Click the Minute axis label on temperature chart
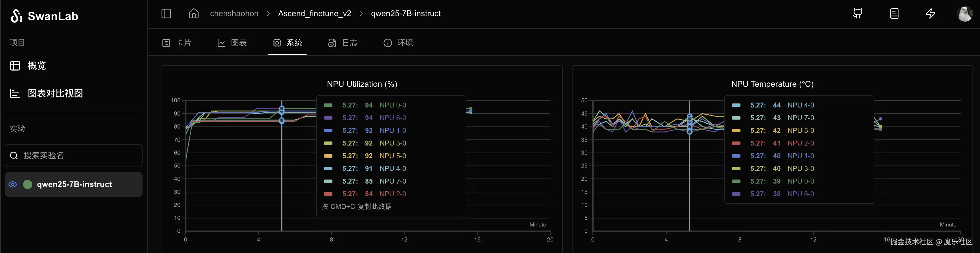 [948, 225]
